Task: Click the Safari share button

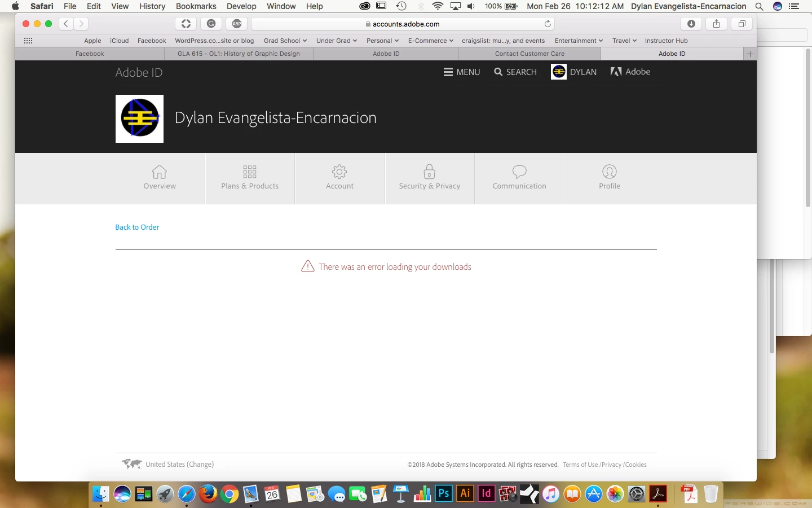Action: point(716,24)
